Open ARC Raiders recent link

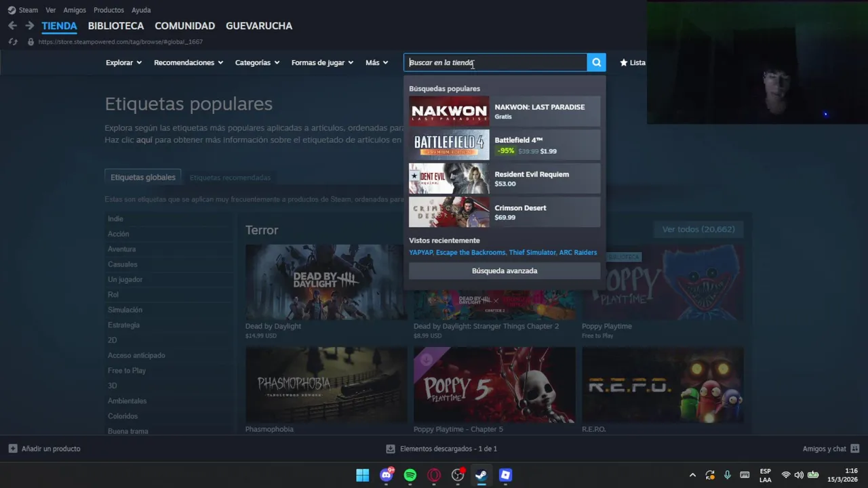[x=578, y=253]
